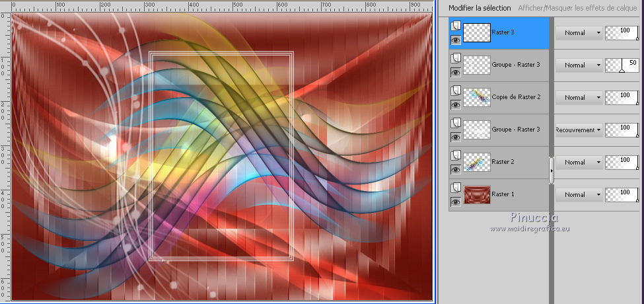
Task: Select the layer named Raster 3
Action: click(503, 32)
